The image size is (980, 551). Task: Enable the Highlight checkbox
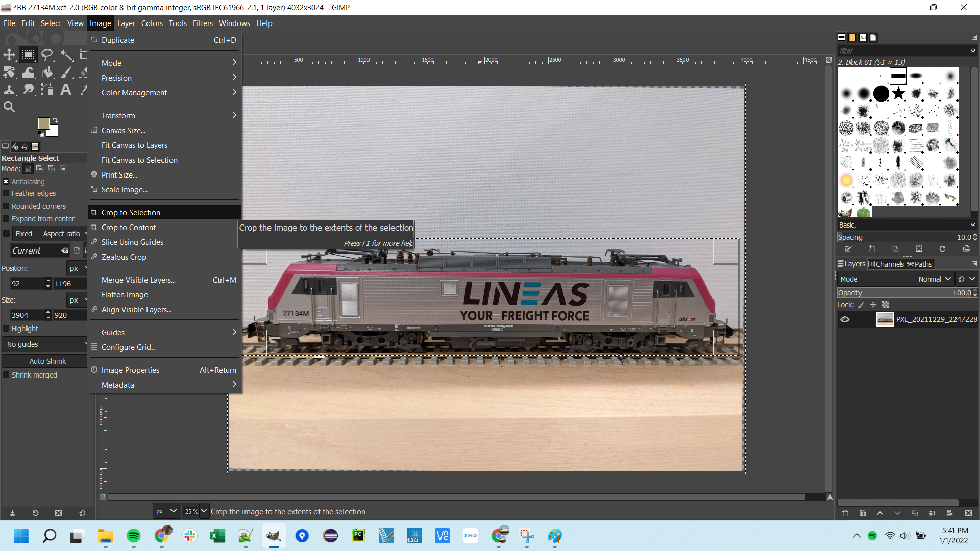[x=6, y=329]
